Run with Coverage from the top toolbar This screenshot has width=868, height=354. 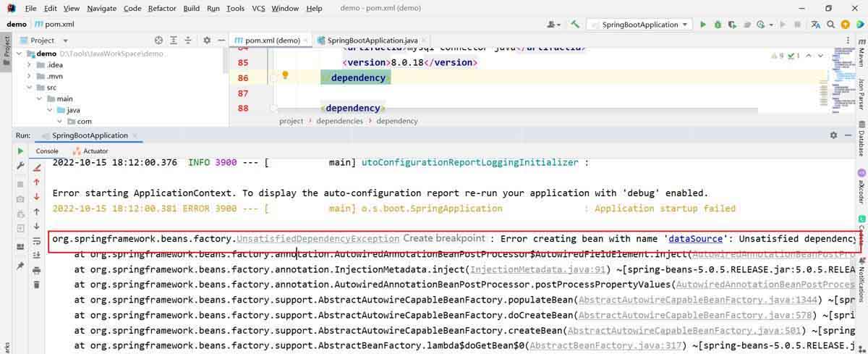[732, 25]
